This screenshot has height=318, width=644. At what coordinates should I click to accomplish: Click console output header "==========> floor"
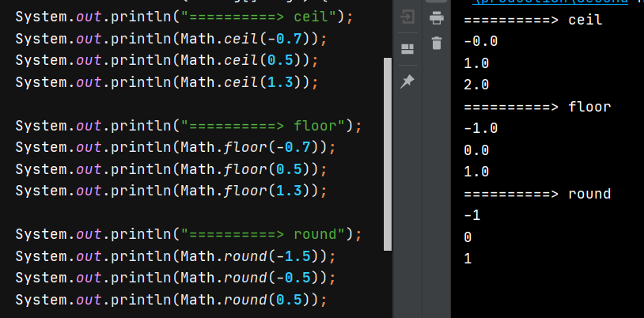[538, 107]
